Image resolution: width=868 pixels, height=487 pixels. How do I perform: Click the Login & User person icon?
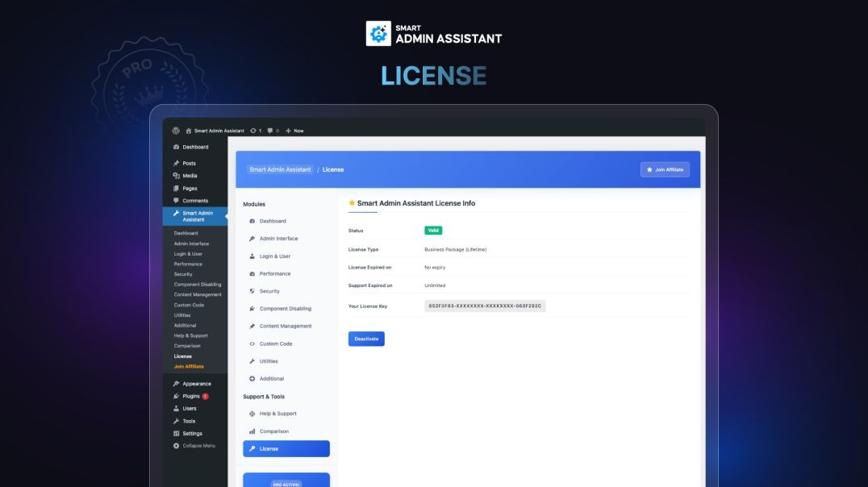click(x=252, y=256)
